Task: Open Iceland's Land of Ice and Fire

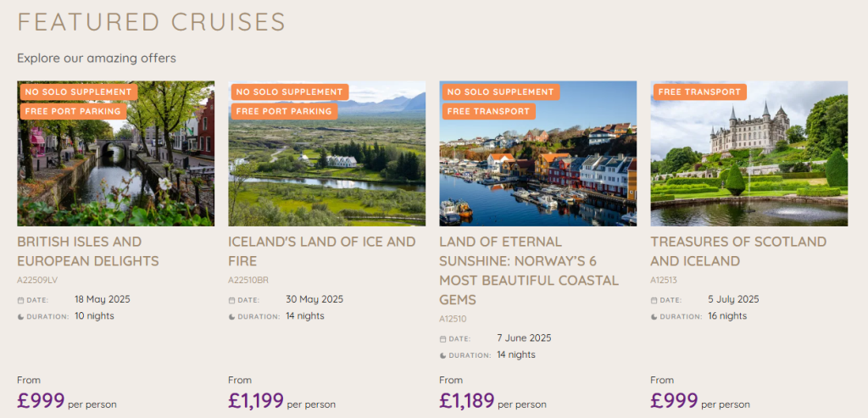Action: 321,251
